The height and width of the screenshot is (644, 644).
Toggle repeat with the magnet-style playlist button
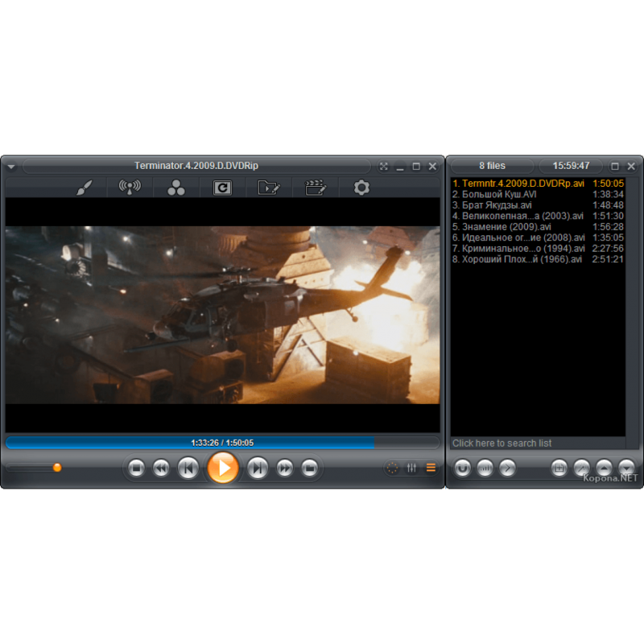(x=462, y=468)
